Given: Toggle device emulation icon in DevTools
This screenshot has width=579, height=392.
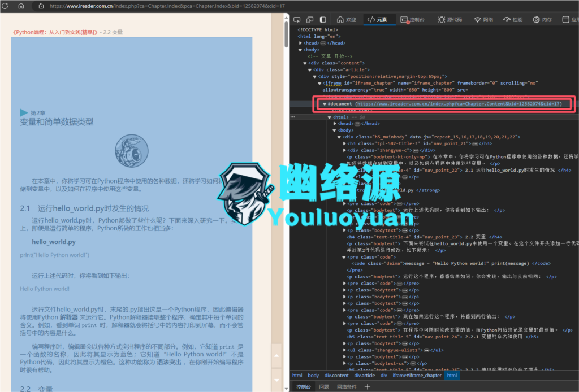Looking at the screenshot, I should click(x=310, y=20).
